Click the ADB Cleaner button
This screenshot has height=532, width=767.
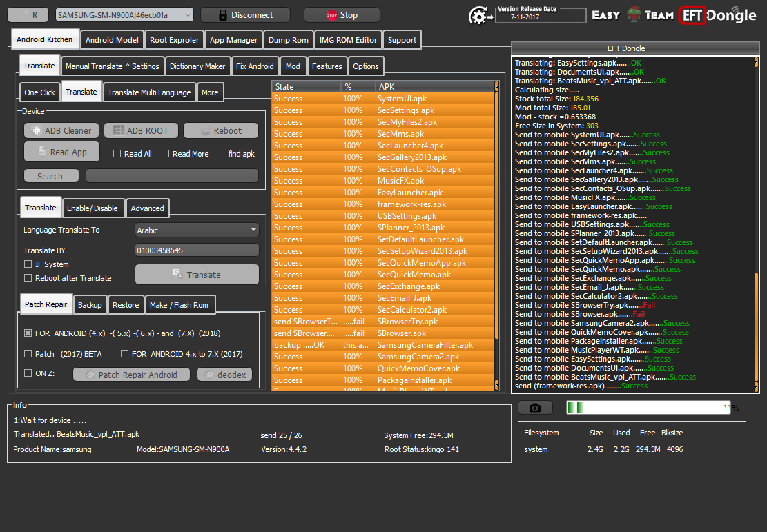click(61, 130)
